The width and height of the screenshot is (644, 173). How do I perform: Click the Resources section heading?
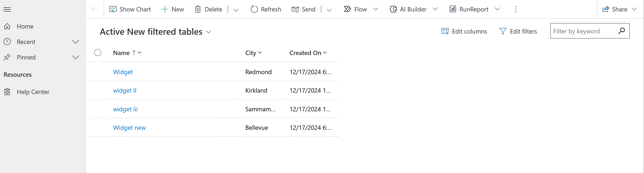pyautogui.click(x=18, y=75)
